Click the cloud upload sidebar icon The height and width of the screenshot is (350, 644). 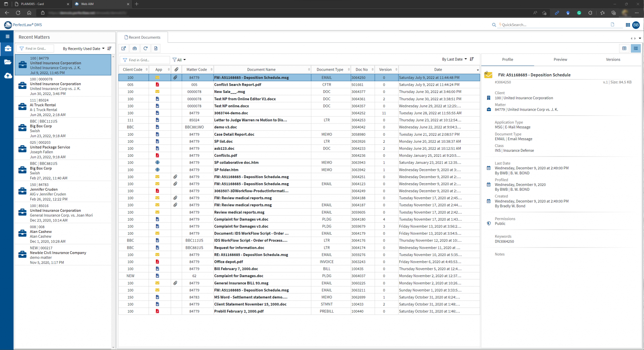coord(8,76)
